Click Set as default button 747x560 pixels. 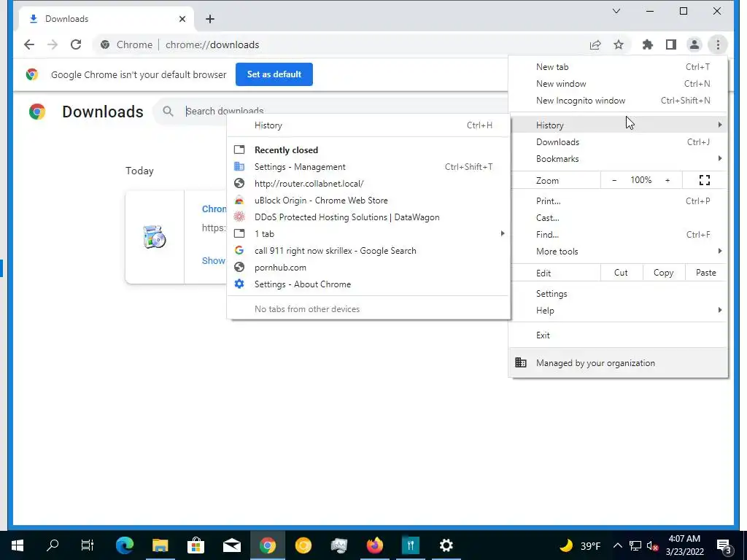(274, 74)
